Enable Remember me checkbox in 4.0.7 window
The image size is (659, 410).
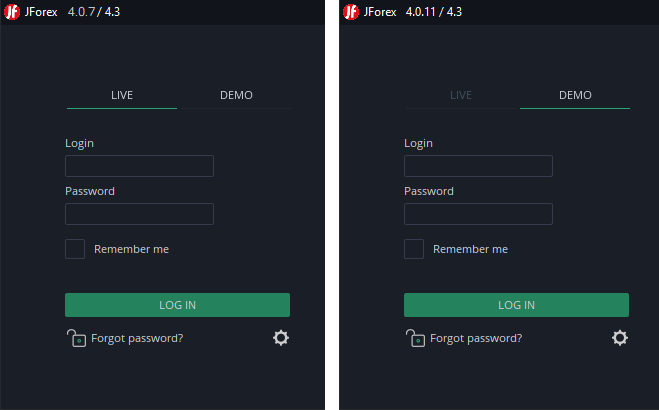(75, 249)
